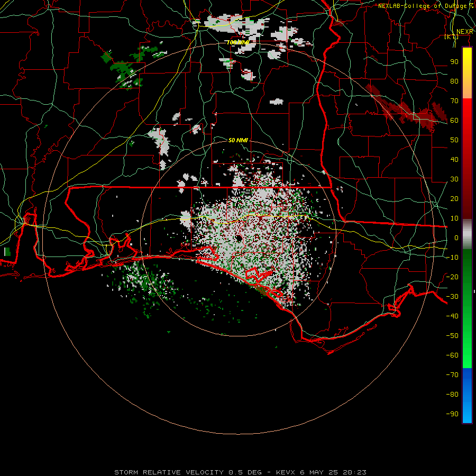The width and height of the screenshot is (476, 476).
Task: Click the -70 value on the velocity scale
Action: tap(452, 374)
